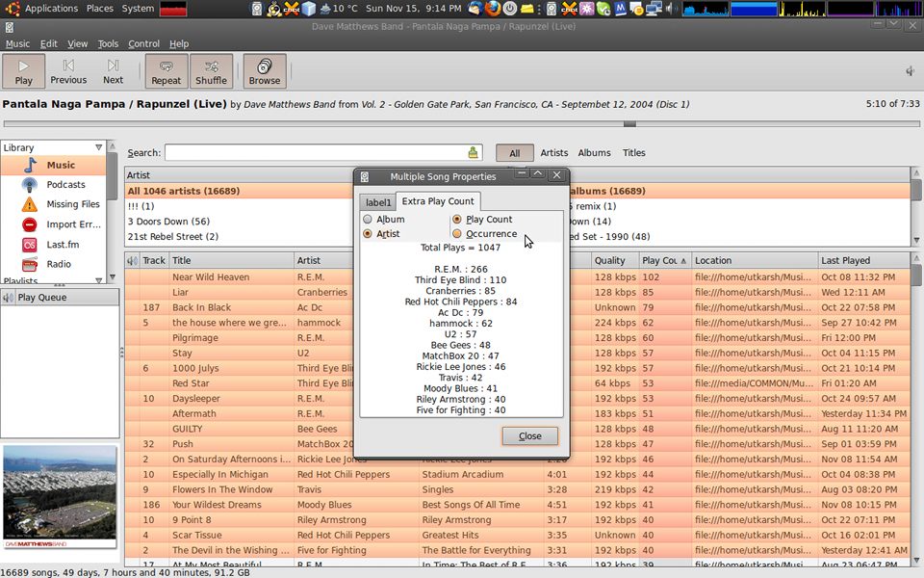Switch to the label1 tab
This screenshot has width=924, height=578.
[x=377, y=202]
